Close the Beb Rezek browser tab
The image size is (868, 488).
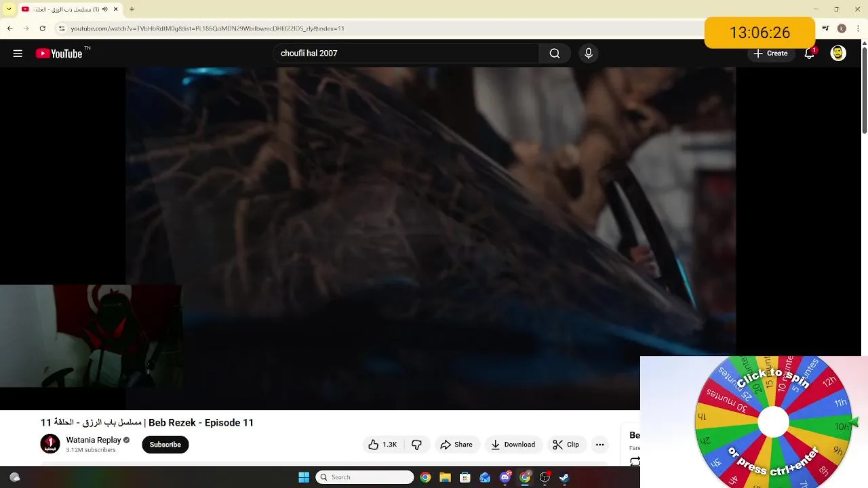tap(115, 9)
